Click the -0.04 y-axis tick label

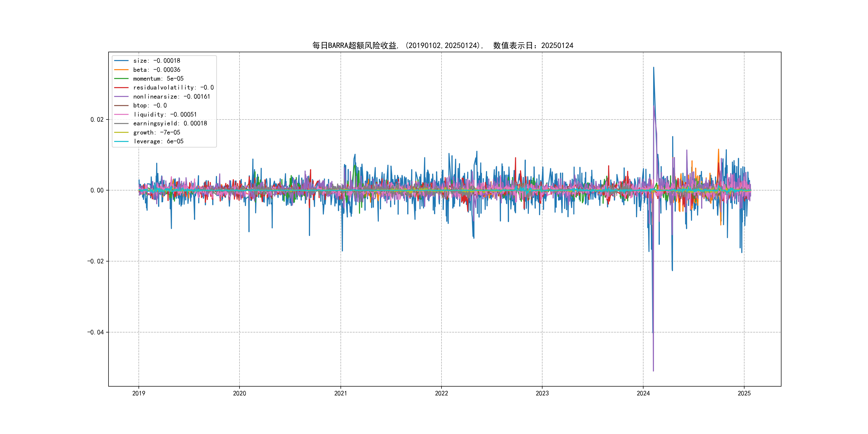tap(96, 332)
